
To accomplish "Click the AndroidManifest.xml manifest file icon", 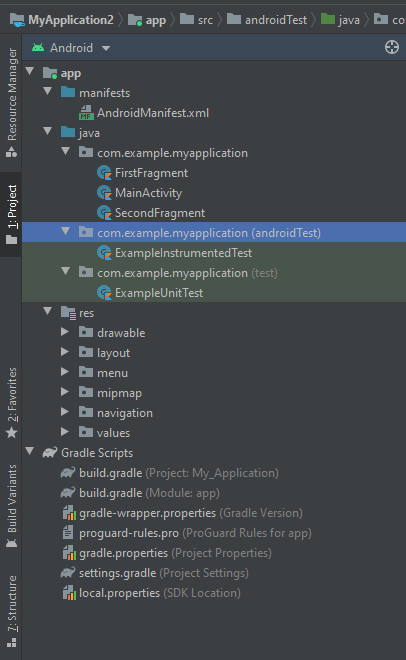I will [x=86, y=113].
